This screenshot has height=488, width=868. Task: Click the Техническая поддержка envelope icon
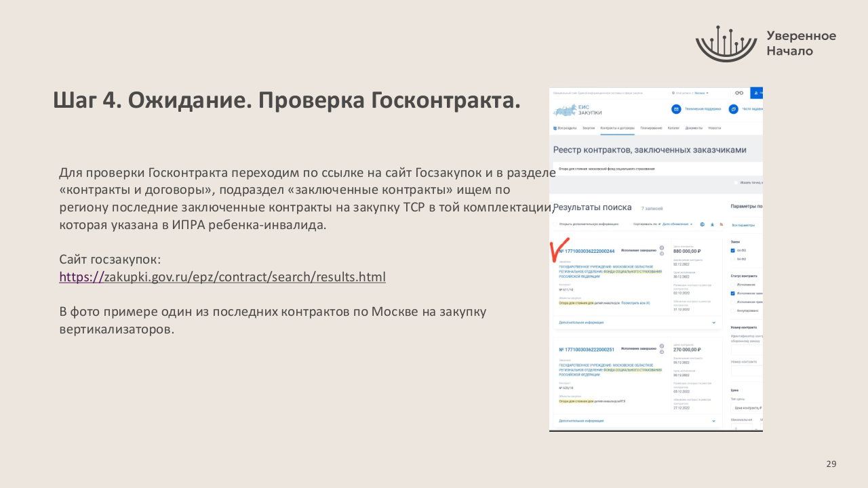(675, 109)
